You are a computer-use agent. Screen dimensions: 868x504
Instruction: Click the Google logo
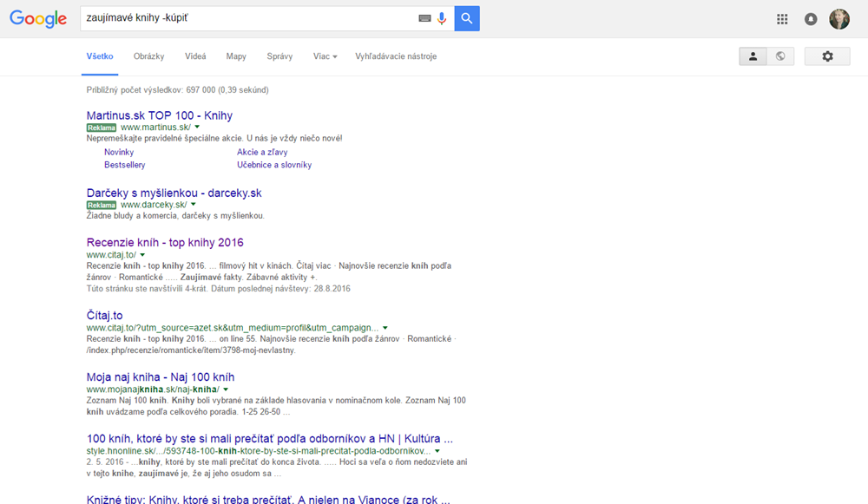(38, 18)
